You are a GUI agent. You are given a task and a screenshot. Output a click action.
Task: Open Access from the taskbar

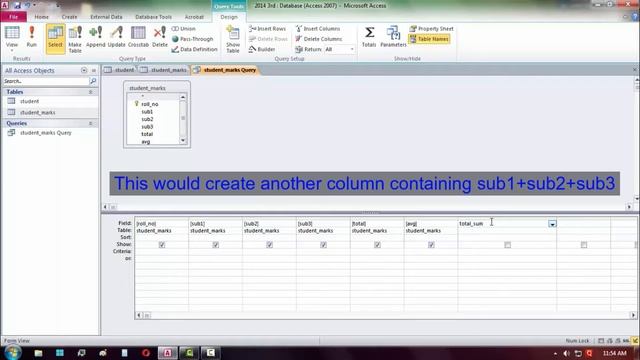167,353
